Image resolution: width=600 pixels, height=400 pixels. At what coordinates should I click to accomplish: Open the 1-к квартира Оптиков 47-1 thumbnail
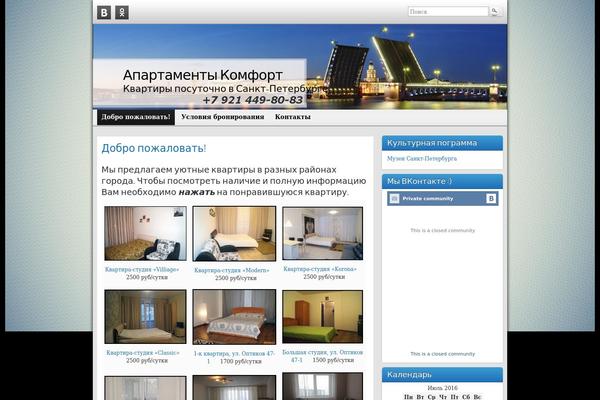tap(234, 317)
